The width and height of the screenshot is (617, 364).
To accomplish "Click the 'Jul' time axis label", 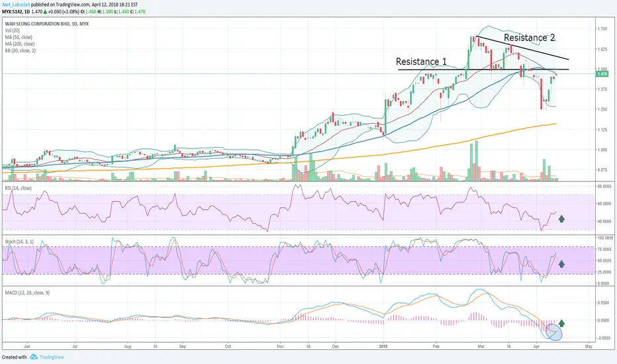I will tap(75, 347).
